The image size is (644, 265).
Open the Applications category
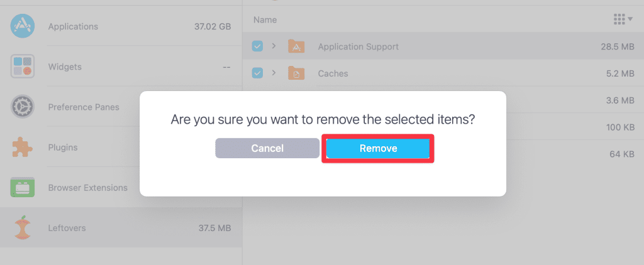tap(73, 26)
